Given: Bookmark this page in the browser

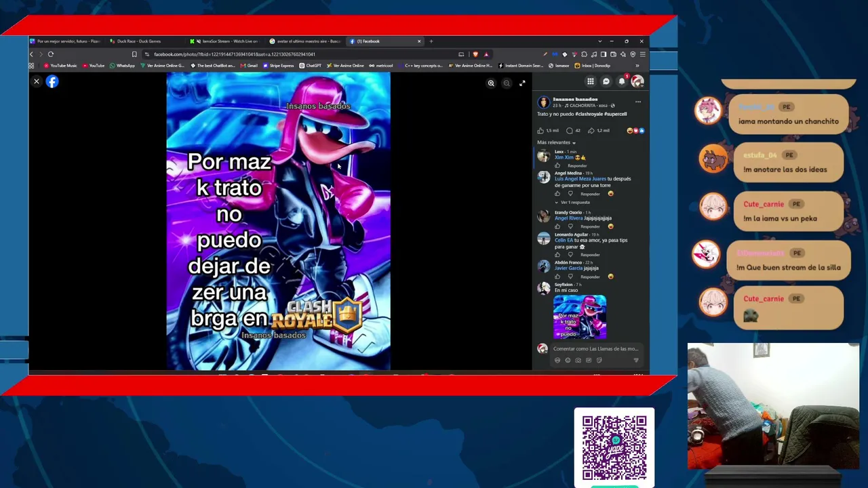Looking at the screenshot, I should [134, 54].
